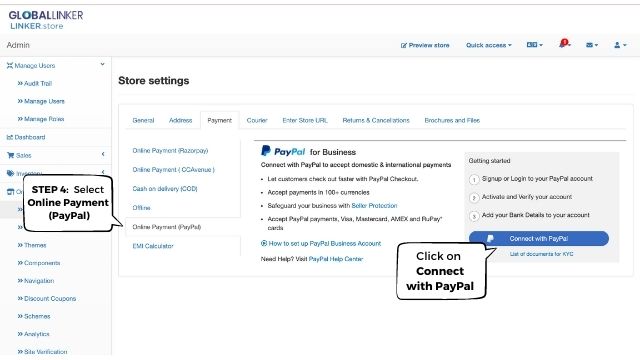Click the Preview store edit icon

[x=404, y=45]
